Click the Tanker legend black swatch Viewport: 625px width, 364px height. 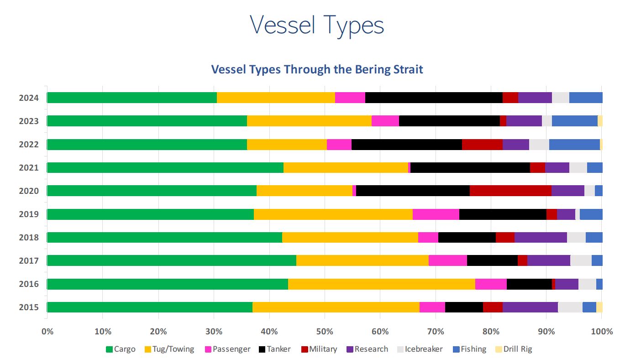click(262, 349)
